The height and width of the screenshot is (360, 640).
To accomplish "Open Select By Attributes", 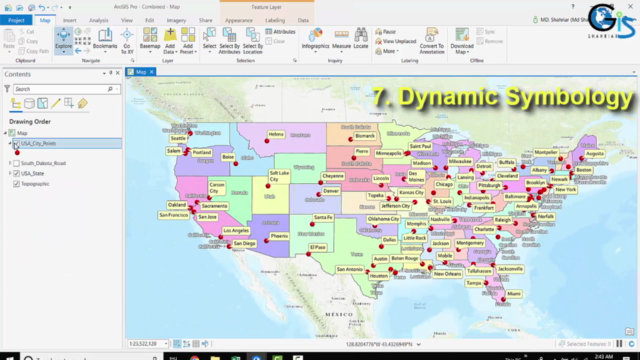I will click(x=229, y=40).
